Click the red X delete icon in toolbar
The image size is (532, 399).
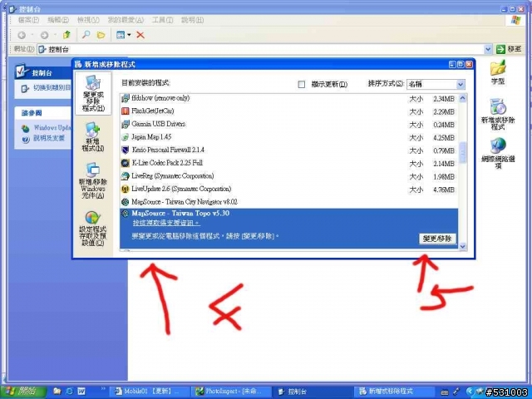(x=140, y=35)
